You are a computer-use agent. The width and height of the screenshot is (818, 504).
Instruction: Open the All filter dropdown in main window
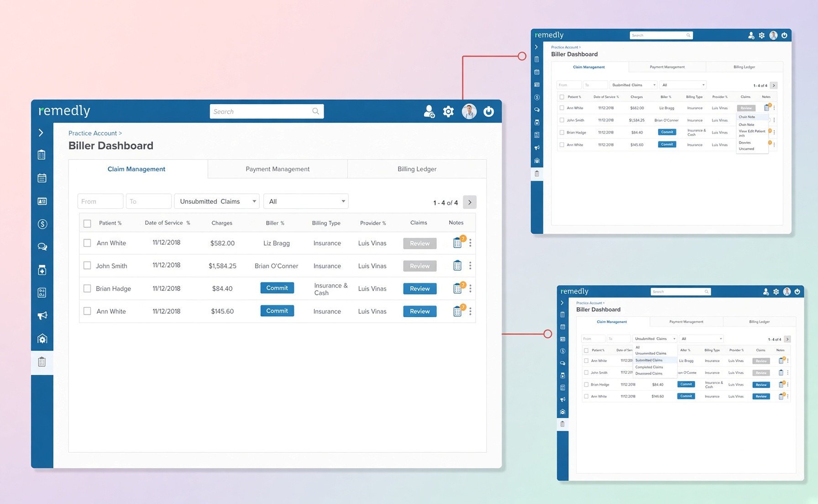click(x=306, y=201)
